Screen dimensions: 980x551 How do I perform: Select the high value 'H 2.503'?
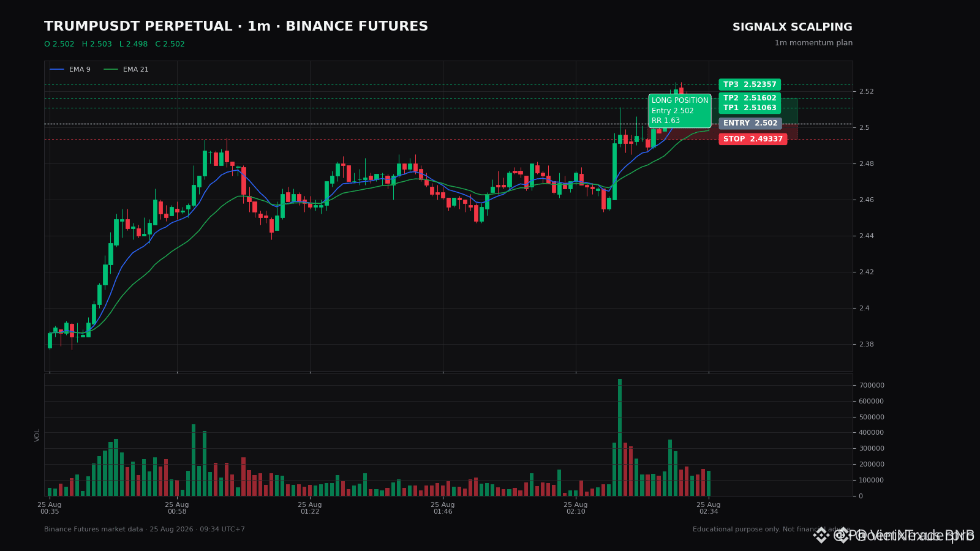(x=97, y=44)
